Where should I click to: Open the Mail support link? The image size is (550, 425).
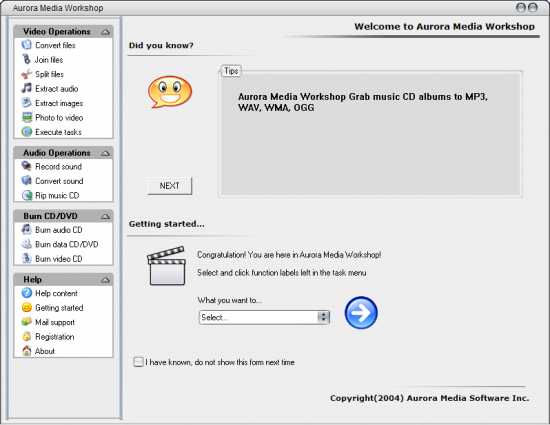point(55,322)
